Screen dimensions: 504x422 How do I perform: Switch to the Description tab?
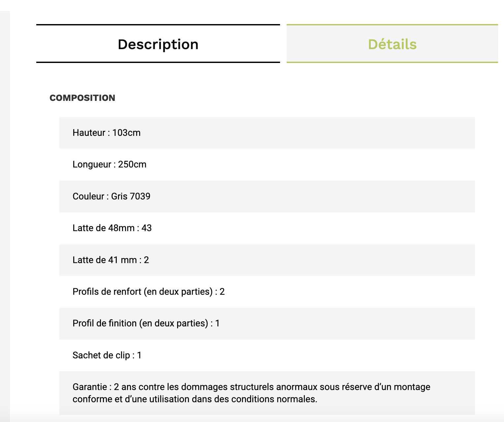coord(158,44)
